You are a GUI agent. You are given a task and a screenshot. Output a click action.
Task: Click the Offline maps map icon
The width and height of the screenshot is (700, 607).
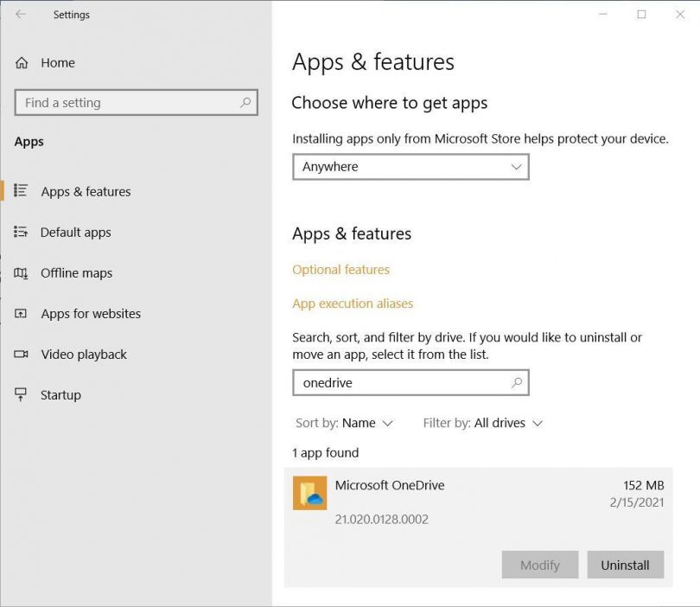(19, 272)
